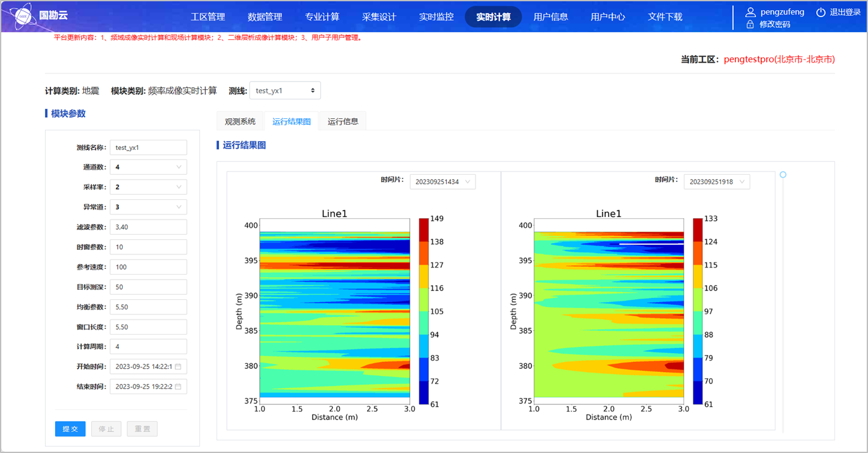Open calendar icon in 结束时间 field

178,387
